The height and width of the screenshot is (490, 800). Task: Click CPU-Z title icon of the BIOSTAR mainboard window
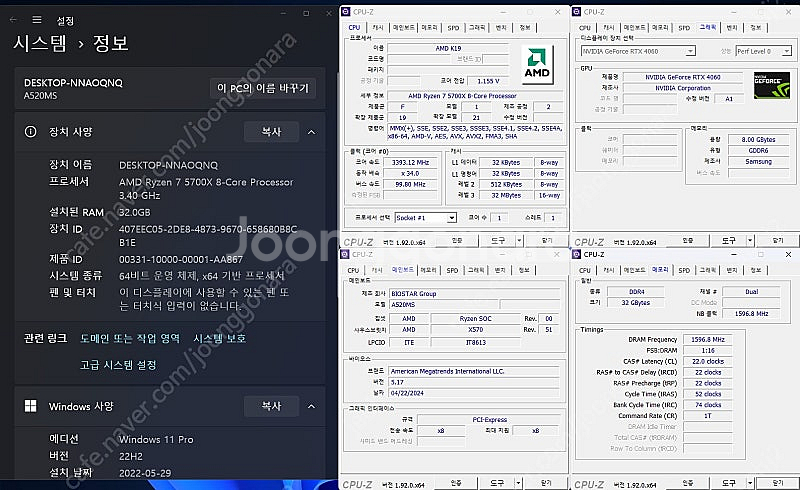(x=345, y=254)
